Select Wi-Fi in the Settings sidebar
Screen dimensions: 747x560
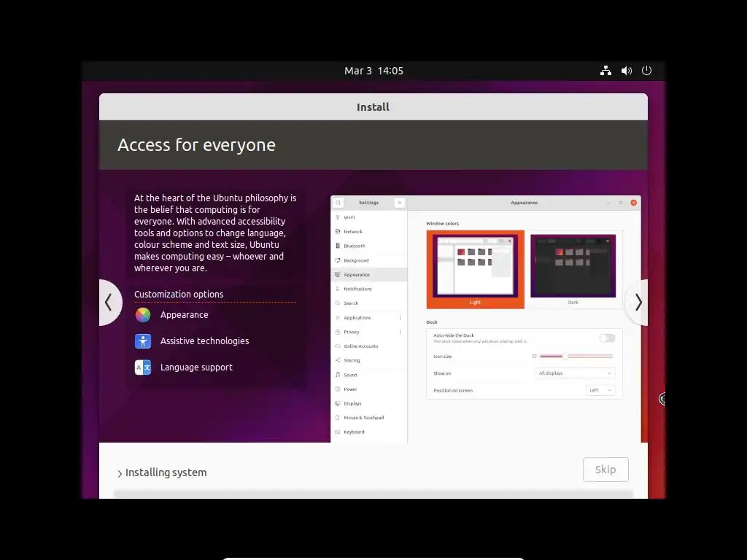(x=369, y=217)
